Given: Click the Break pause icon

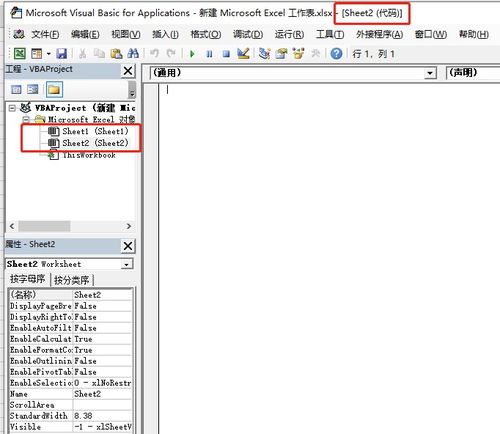Looking at the screenshot, I should click(209, 54).
